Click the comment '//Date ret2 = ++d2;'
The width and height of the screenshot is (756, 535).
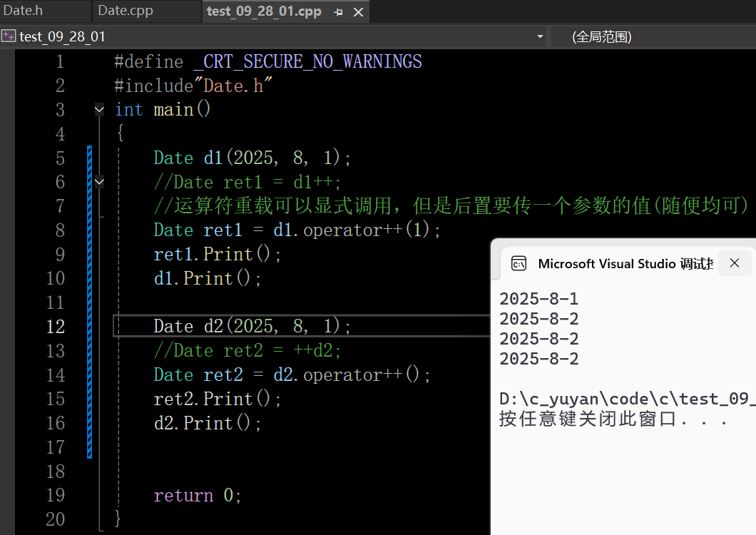[x=247, y=351]
